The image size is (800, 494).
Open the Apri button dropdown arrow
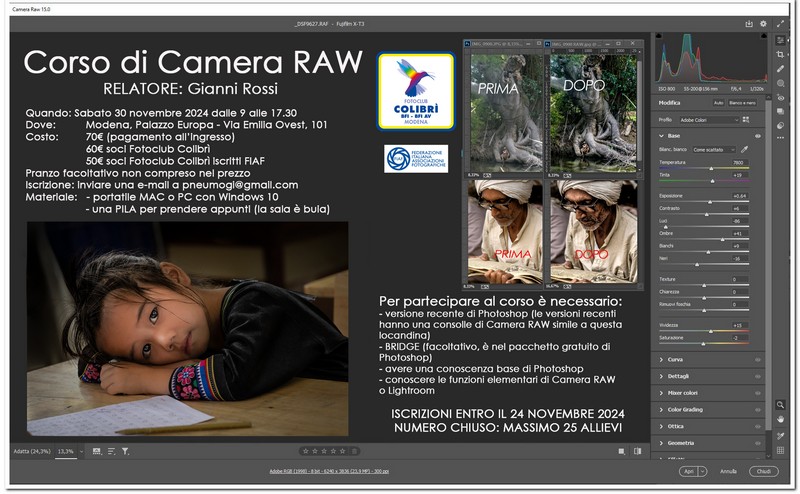pyautogui.click(x=703, y=472)
